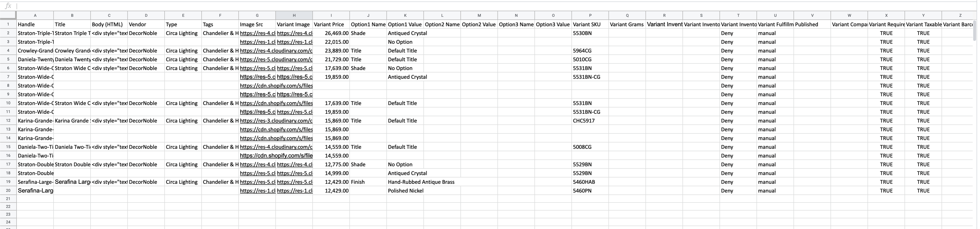
Task: Open the res-3.cloudinary.com link in row 12
Action: click(276, 121)
